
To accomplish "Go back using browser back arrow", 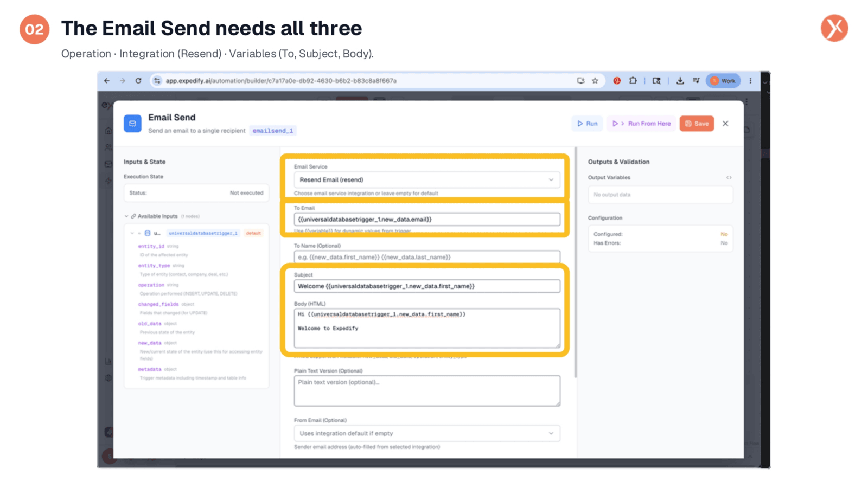I will pos(107,81).
